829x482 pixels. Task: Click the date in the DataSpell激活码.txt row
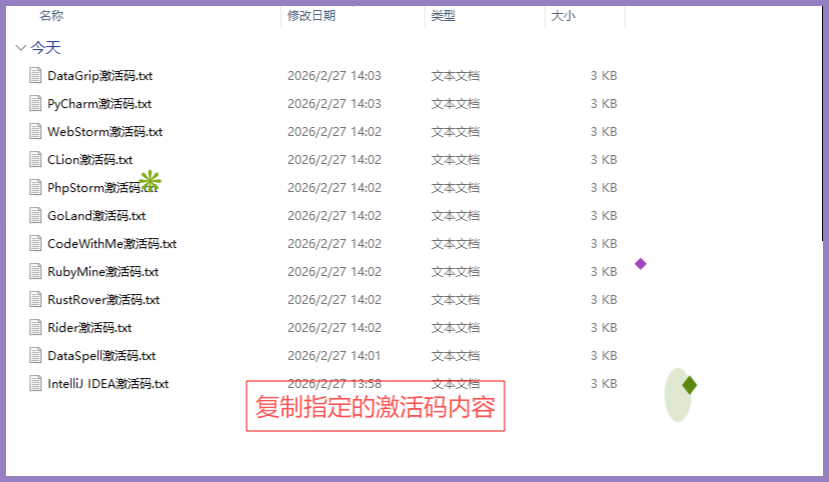coord(334,356)
